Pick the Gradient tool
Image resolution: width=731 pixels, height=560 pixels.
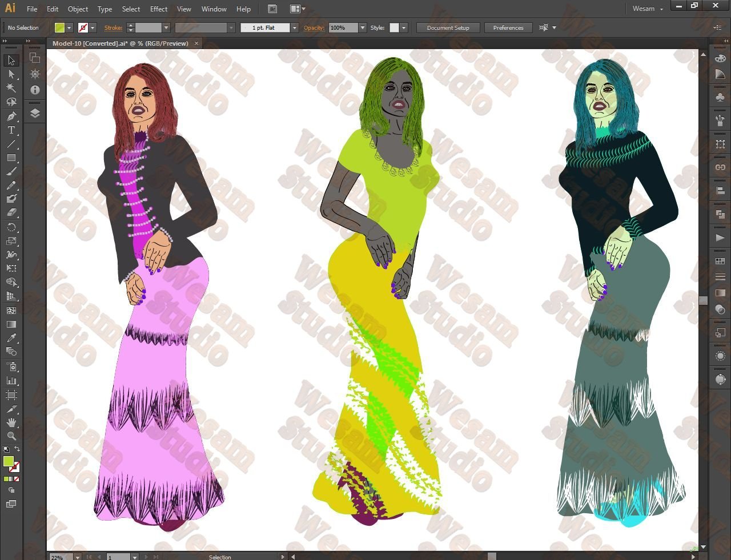pos(11,324)
